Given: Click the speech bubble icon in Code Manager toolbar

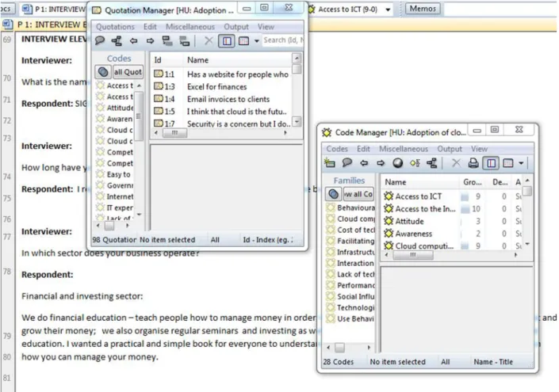Looking at the screenshot, I should click(x=347, y=163).
